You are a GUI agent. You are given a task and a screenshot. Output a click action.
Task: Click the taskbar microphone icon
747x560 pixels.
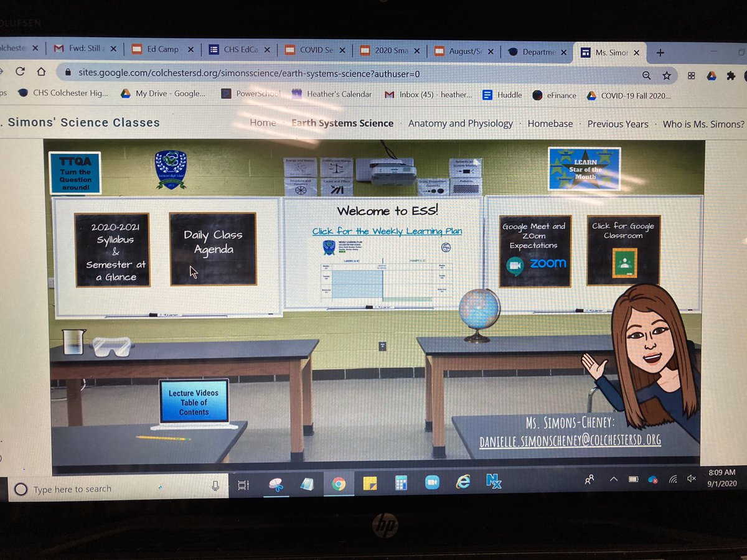click(x=215, y=486)
